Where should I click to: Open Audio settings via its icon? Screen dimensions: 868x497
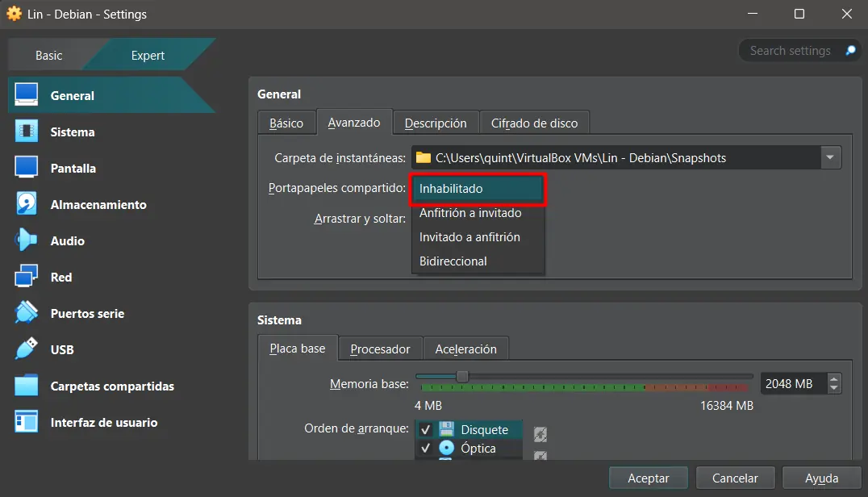26,240
